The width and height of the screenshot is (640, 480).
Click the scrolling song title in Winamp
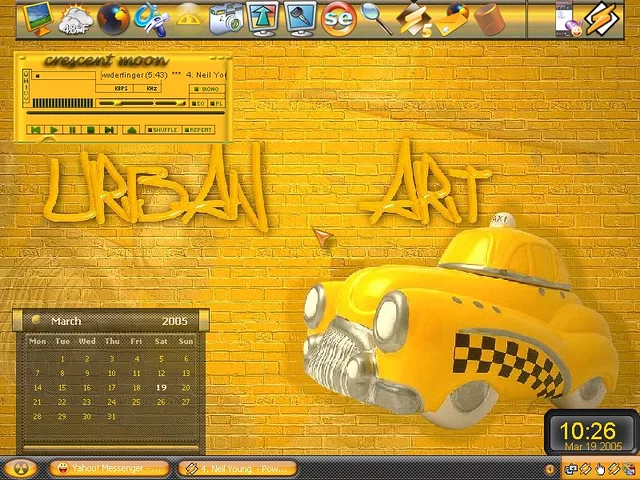pos(162,76)
